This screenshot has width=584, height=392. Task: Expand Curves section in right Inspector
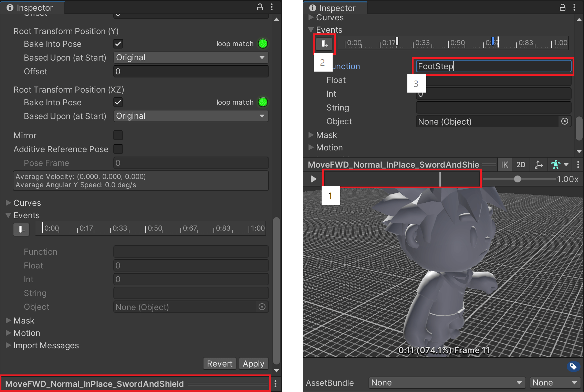[x=311, y=17]
